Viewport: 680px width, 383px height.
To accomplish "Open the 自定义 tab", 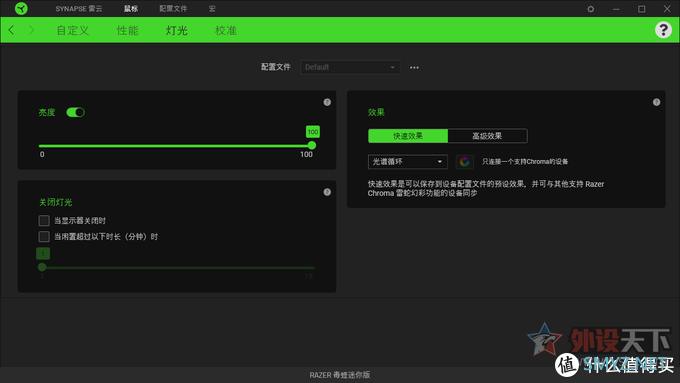I will (x=73, y=30).
